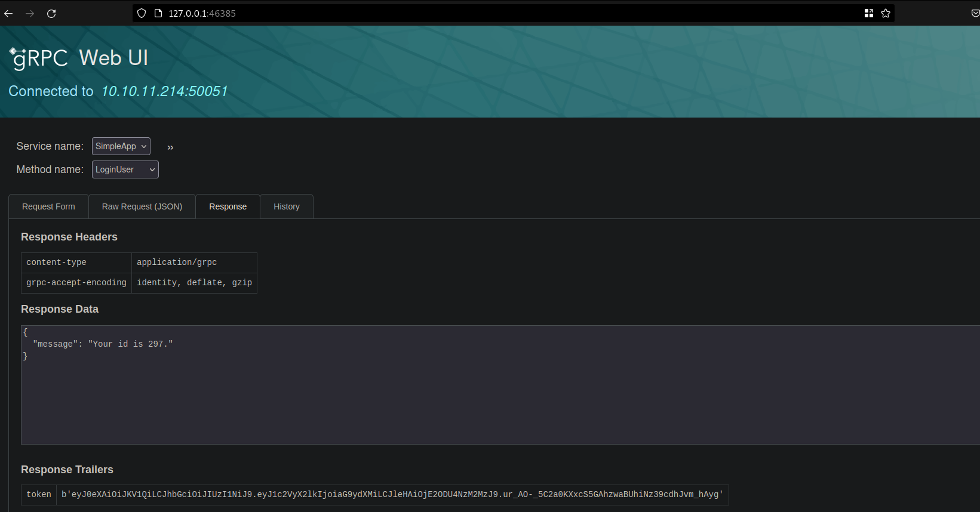
Task: Switch to the Request Form tab
Action: [48, 206]
